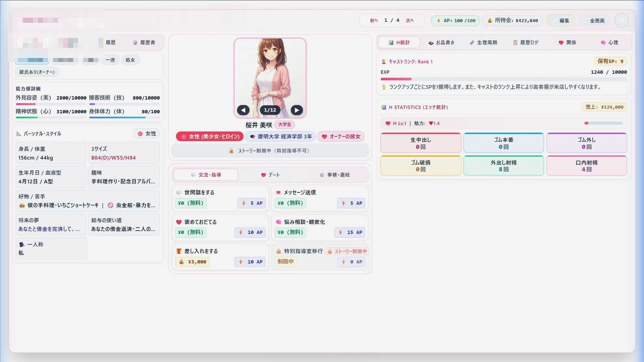Click the AP 100/100 indicator
644x362 pixels.
click(x=455, y=21)
